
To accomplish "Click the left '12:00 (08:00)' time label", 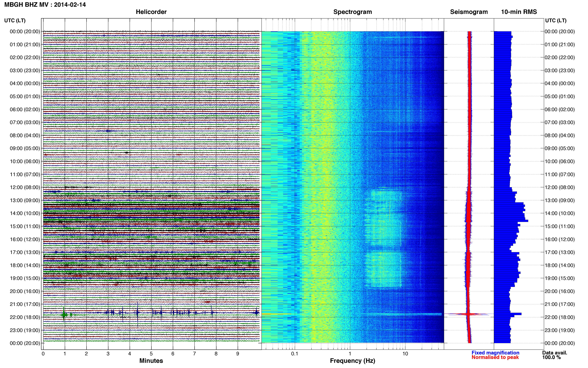I will (x=25, y=187).
